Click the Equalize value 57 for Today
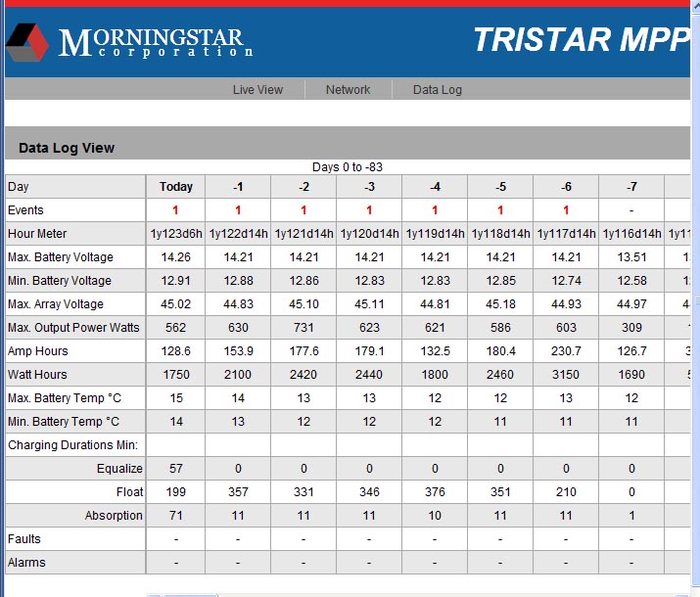700x597 pixels. coord(176,469)
